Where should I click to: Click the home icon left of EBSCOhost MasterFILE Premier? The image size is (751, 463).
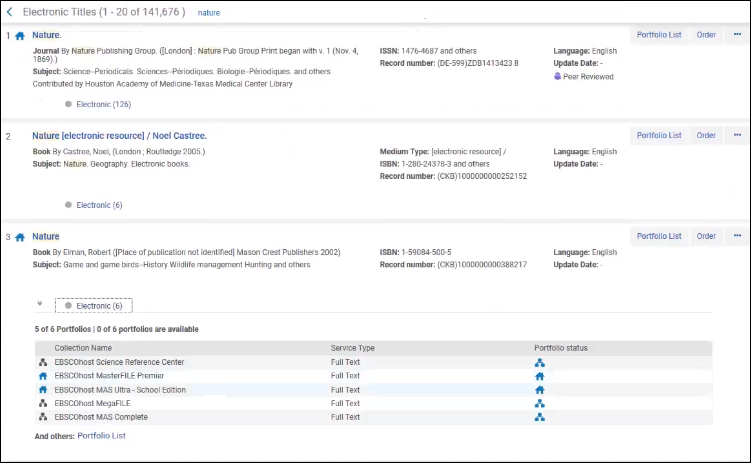(43, 376)
